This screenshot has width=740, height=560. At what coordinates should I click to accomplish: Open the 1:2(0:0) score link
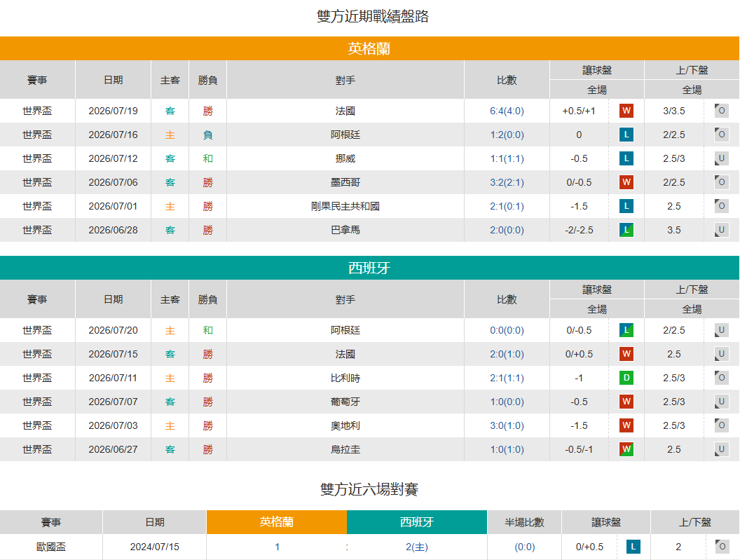pyautogui.click(x=507, y=135)
